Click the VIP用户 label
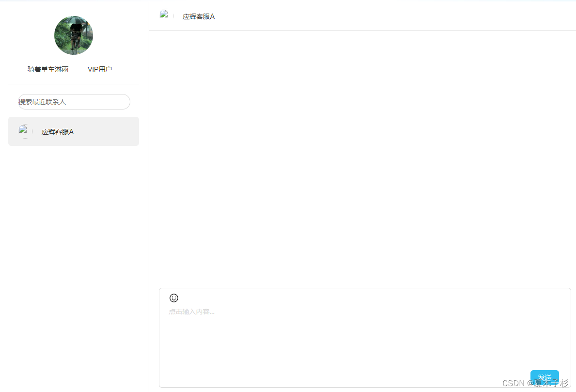576x392 pixels. 99,69
